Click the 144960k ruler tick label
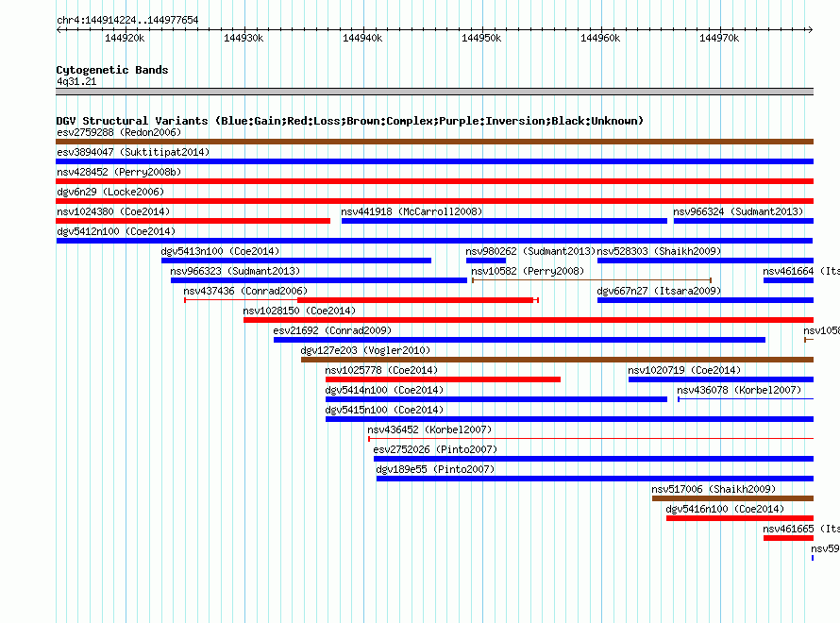 coord(600,38)
